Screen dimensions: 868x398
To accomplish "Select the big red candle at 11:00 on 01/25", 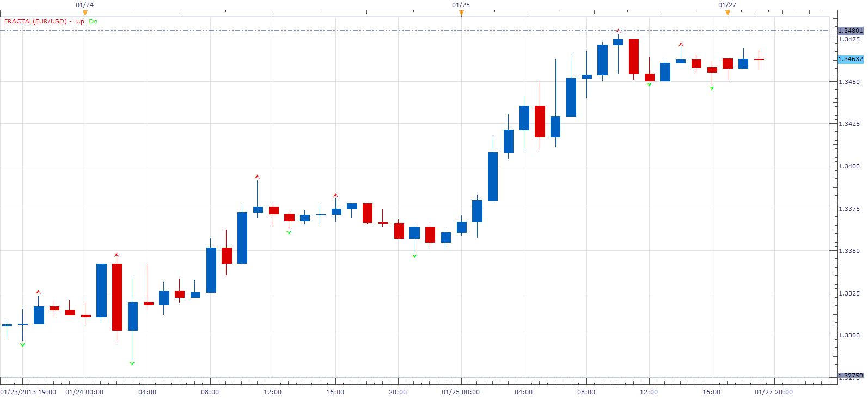I will click(x=634, y=57).
